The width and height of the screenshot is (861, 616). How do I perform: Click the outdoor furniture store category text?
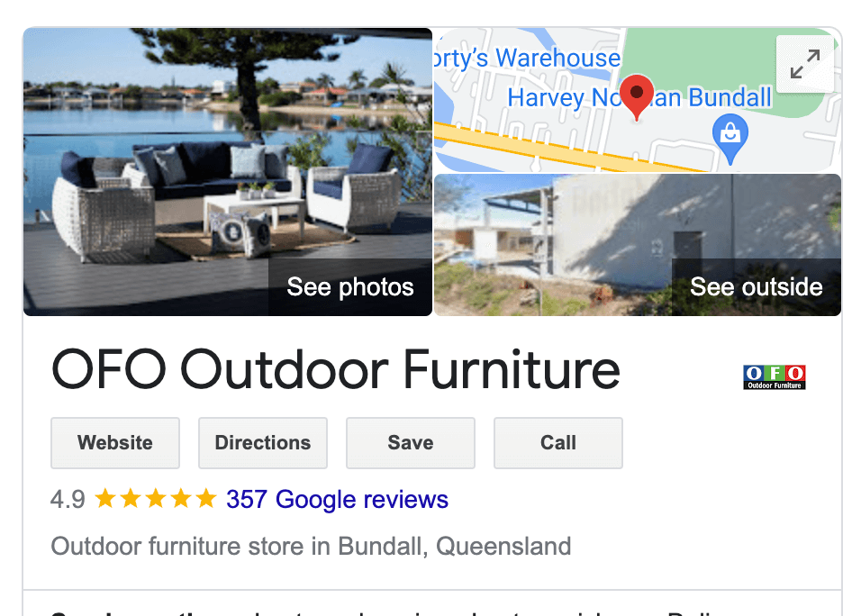coord(312,547)
